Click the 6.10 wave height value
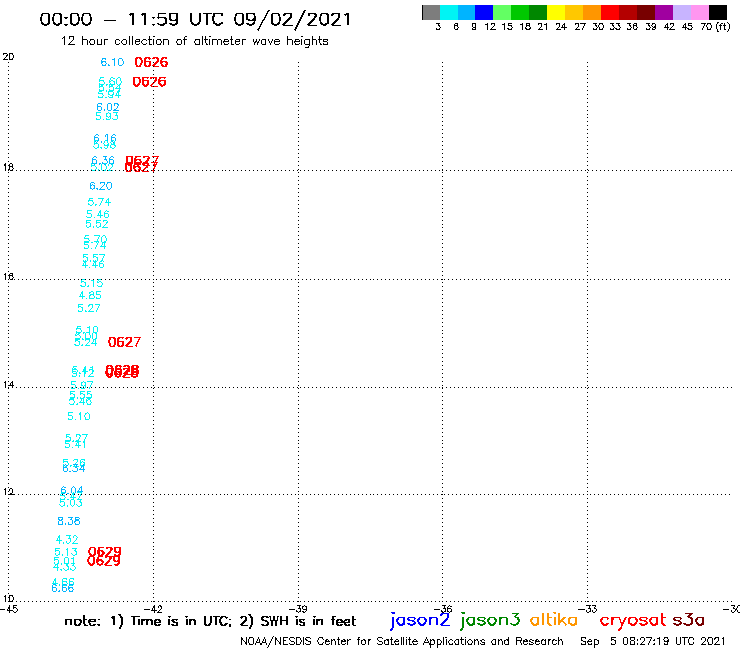740x650 pixels. pyautogui.click(x=112, y=62)
